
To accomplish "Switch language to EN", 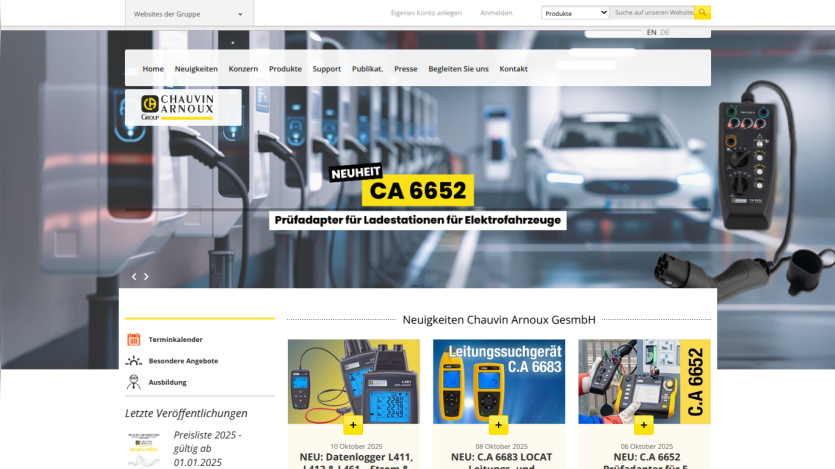I will click(651, 32).
